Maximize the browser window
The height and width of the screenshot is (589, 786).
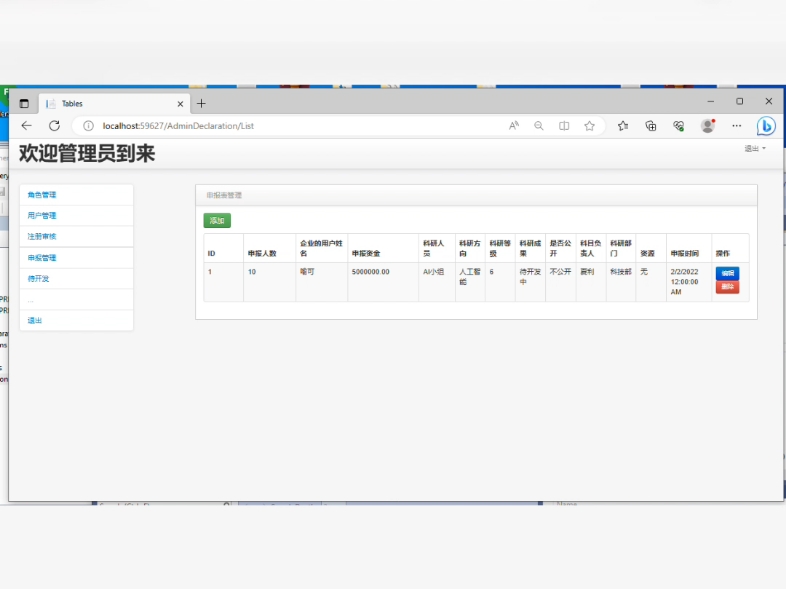coord(739,101)
